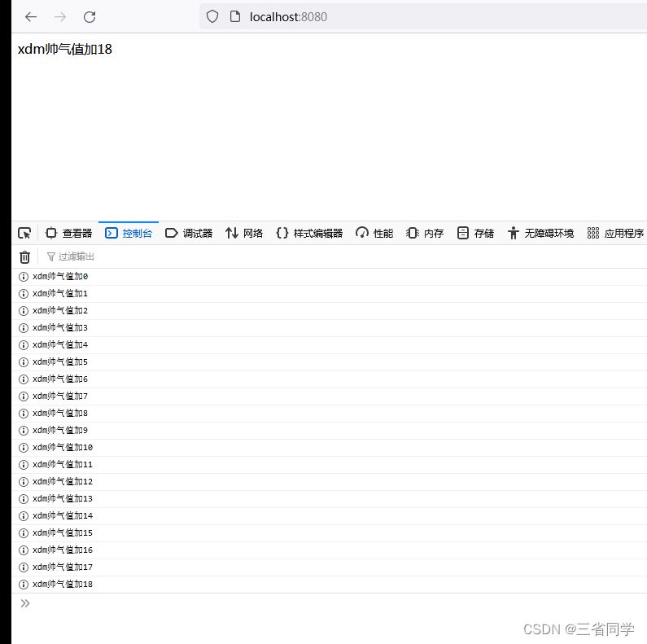Open the 无障碍环境 accessibility tab
The height and width of the screenshot is (644, 647).
tap(540, 233)
